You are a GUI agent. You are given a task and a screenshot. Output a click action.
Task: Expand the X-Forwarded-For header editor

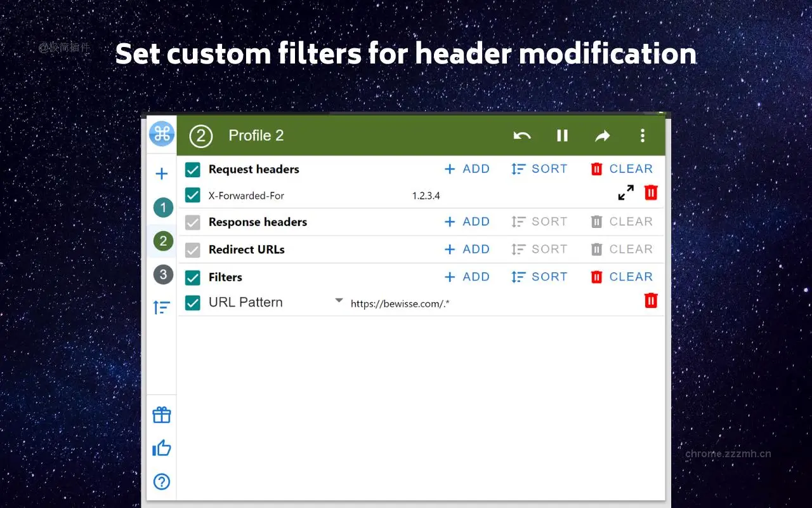click(626, 192)
